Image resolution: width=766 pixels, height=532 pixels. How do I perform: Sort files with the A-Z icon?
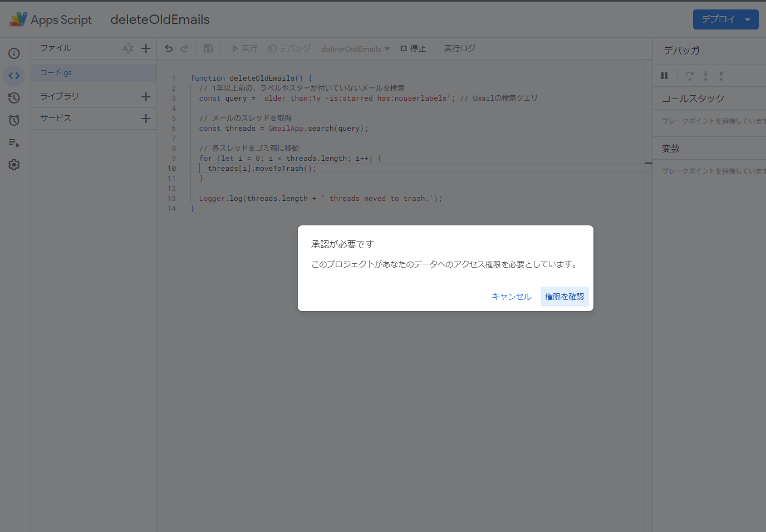128,48
